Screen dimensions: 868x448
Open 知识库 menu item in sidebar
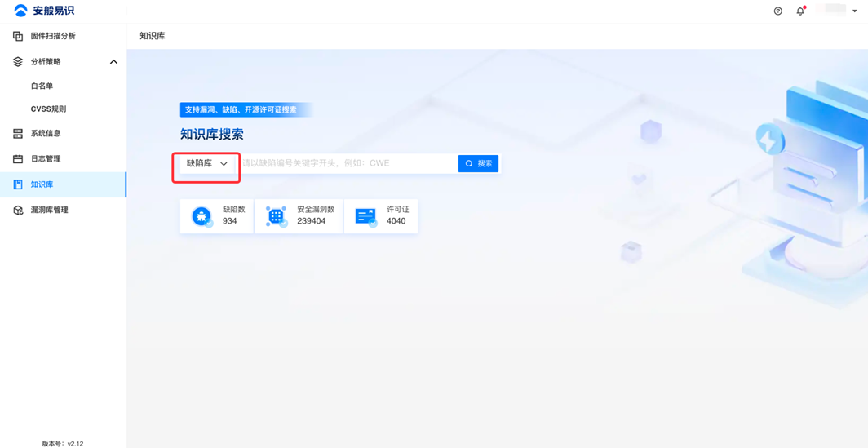[x=42, y=184]
